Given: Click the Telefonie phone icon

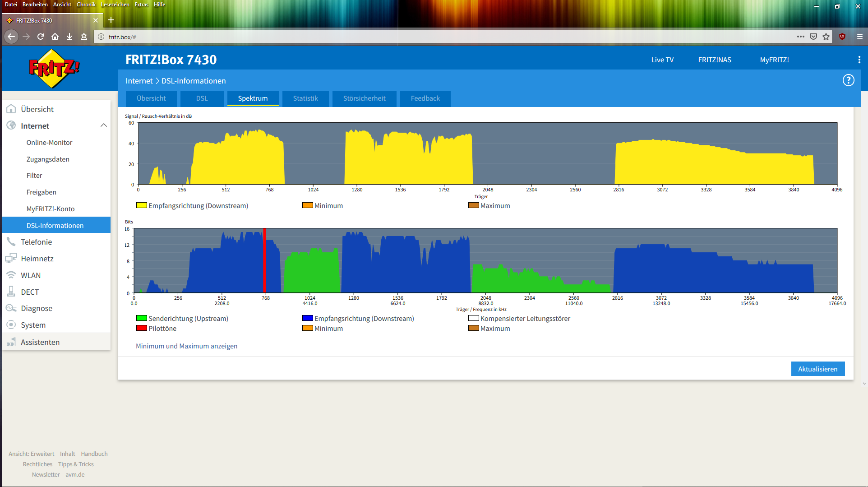Looking at the screenshot, I should (11, 241).
